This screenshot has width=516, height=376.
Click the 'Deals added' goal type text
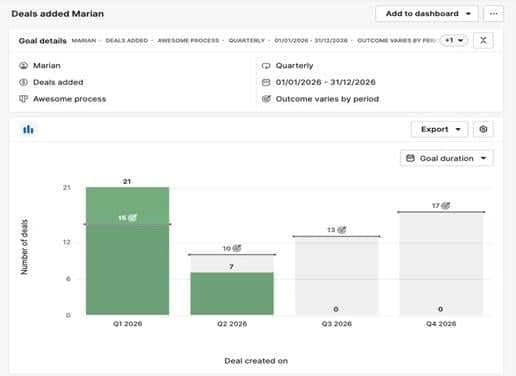[58, 82]
